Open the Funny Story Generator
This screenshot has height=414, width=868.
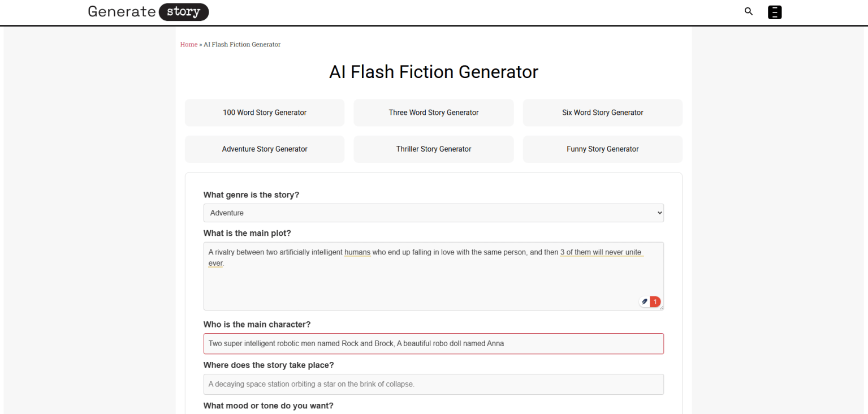pos(602,149)
